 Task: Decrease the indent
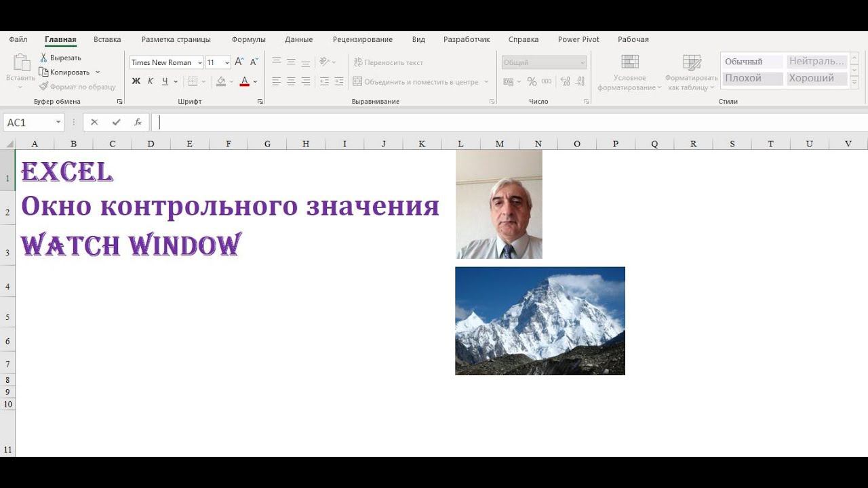click(324, 81)
